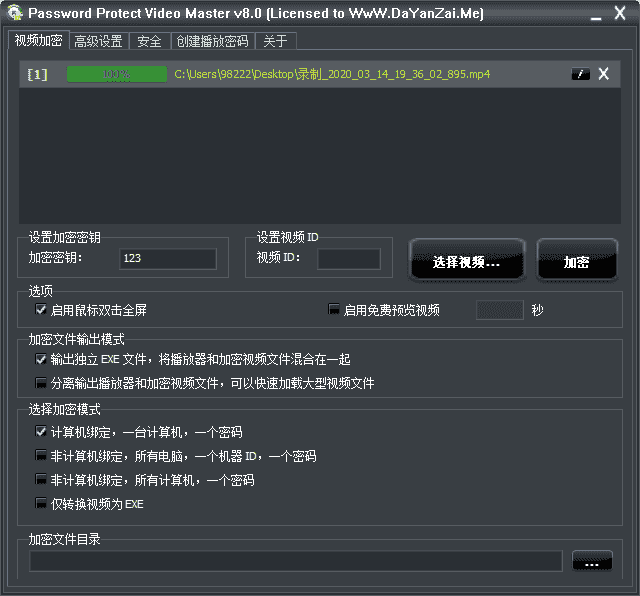Viewport: 640px width, 596px height.
Task: Click the 加密文件目录 path field
Action: [296, 561]
